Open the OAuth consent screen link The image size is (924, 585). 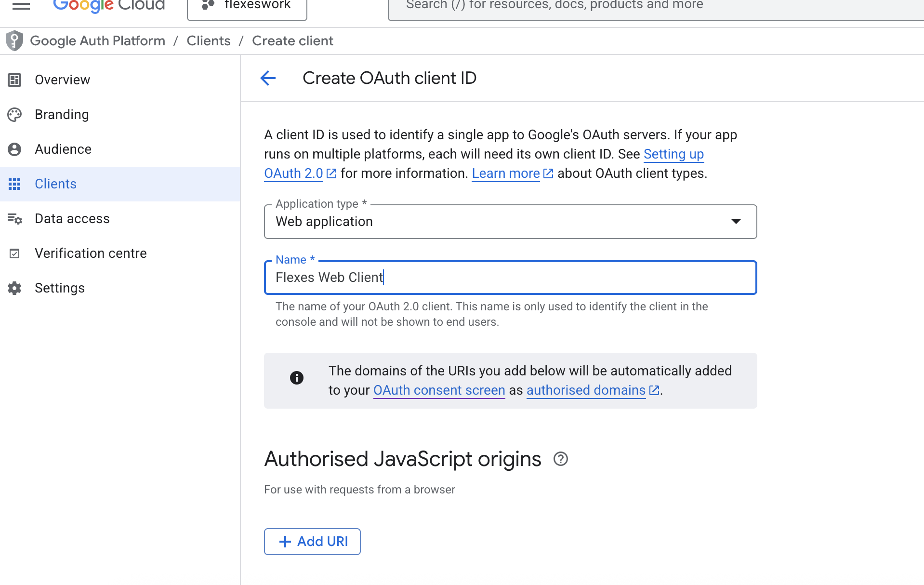(x=439, y=390)
